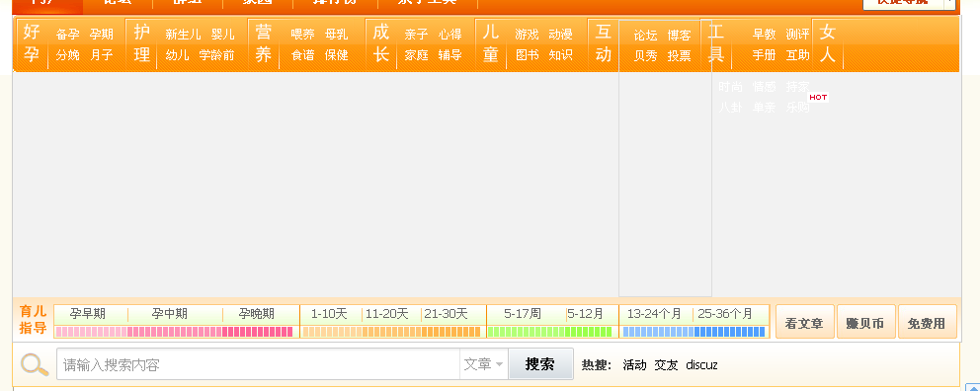
Task: Open the 女人 category heading
Action: point(828,43)
